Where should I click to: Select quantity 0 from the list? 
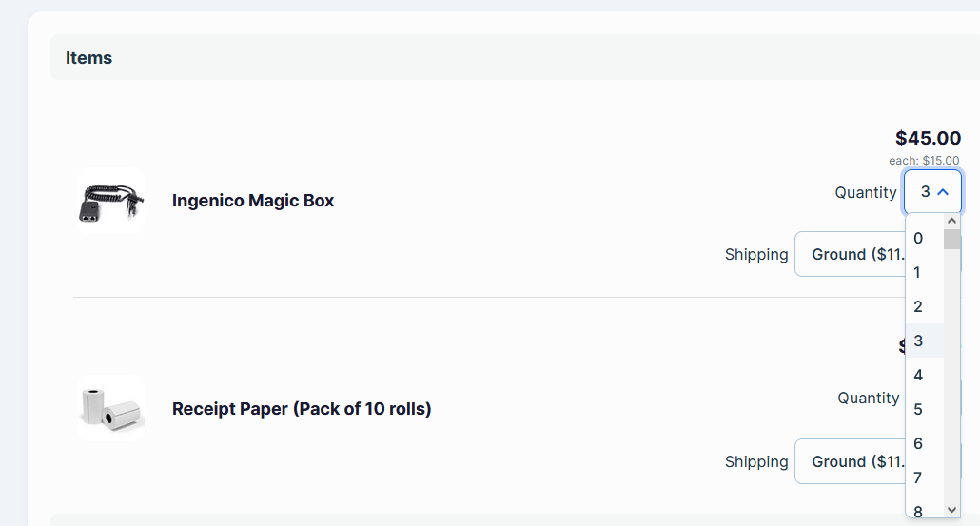pos(923,238)
